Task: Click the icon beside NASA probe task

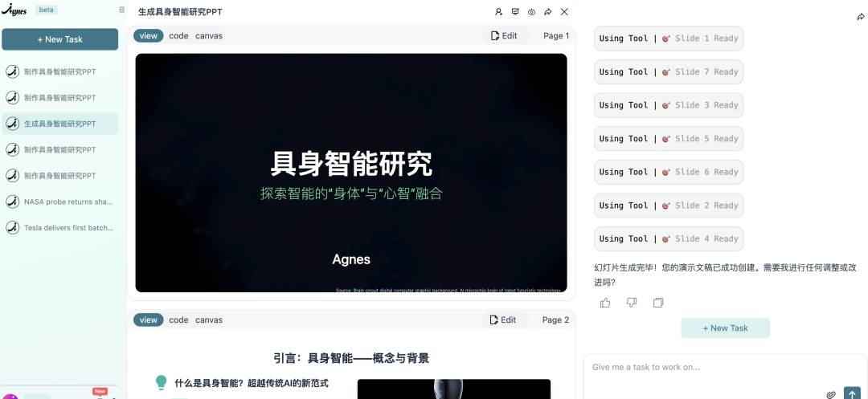Action: [12, 202]
